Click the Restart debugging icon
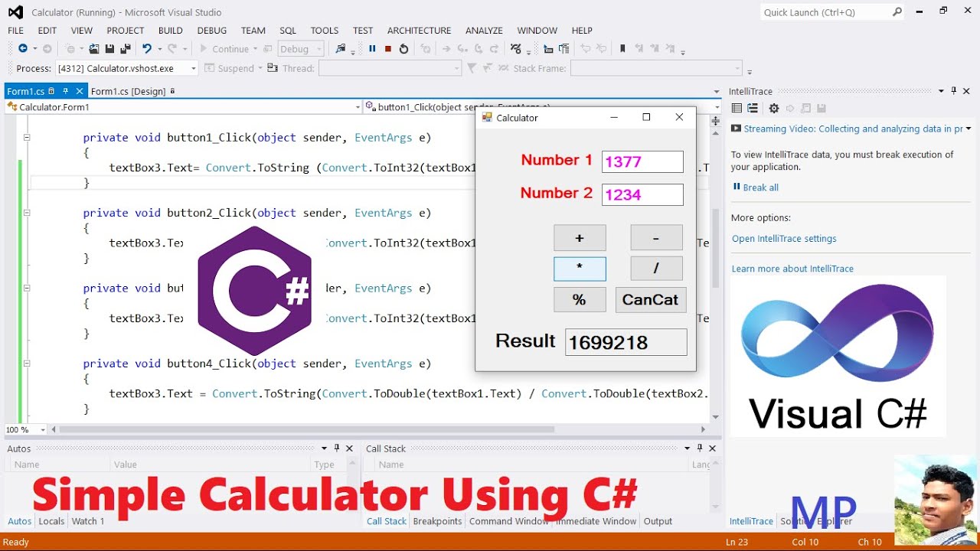This screenshot has height=551, width=980. [404, 49]
